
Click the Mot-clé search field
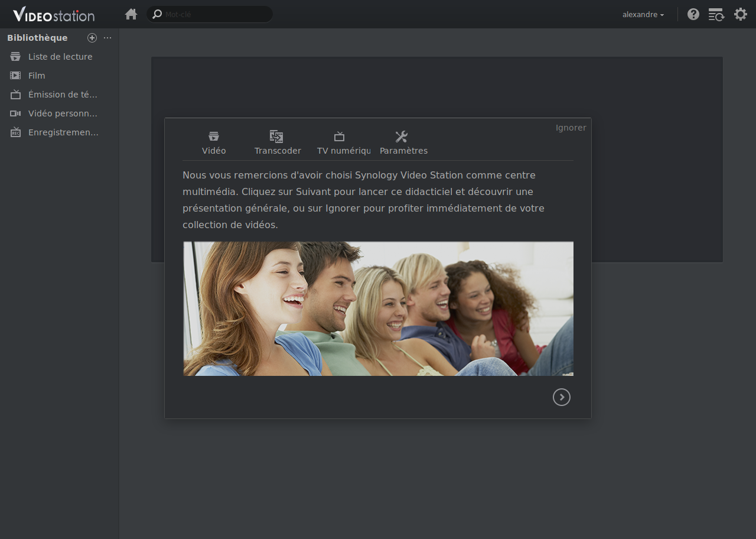[216, 14]
